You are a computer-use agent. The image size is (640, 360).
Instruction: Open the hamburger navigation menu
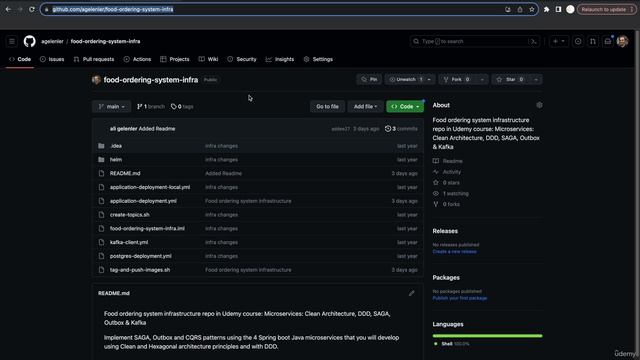pyautogui.click(x=12, y=41)
